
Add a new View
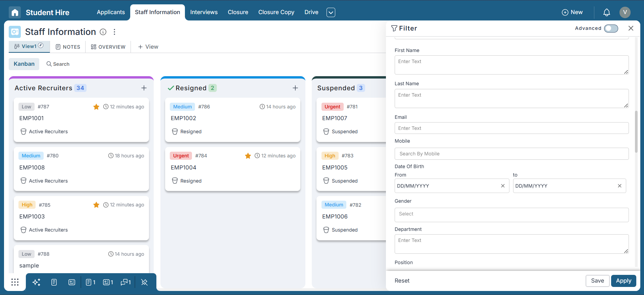coord(148,47)
